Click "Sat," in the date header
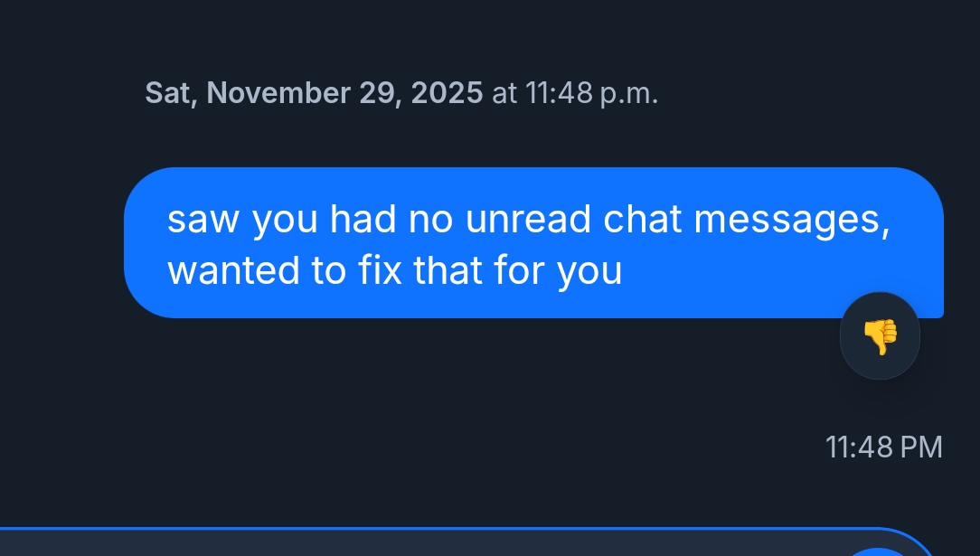The height and width of the screenshot is (556, 980). (172, 93)
